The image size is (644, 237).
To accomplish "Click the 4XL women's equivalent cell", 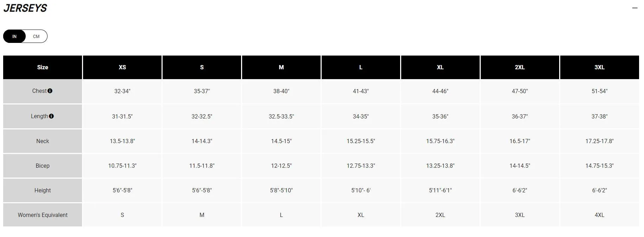I will 599,215.
